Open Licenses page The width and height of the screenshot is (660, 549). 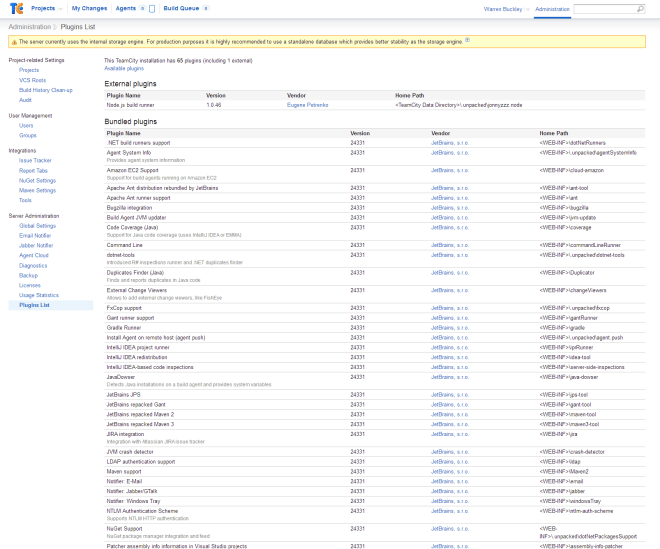(30, 285)
